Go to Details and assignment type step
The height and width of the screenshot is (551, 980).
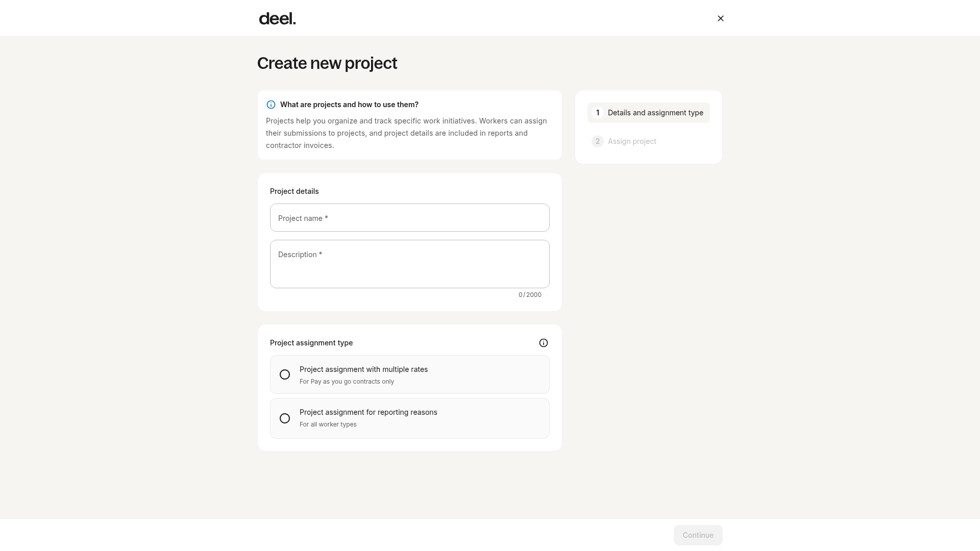click(x=648, y=113)
